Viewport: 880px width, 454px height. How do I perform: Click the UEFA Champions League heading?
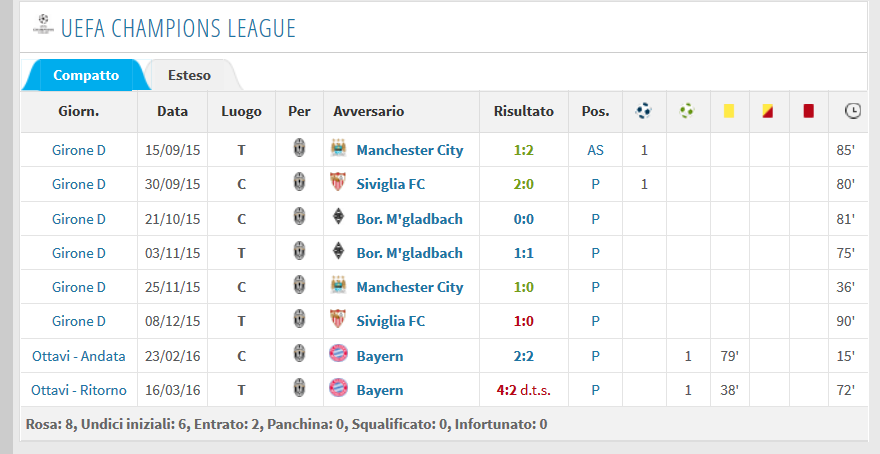178,28
